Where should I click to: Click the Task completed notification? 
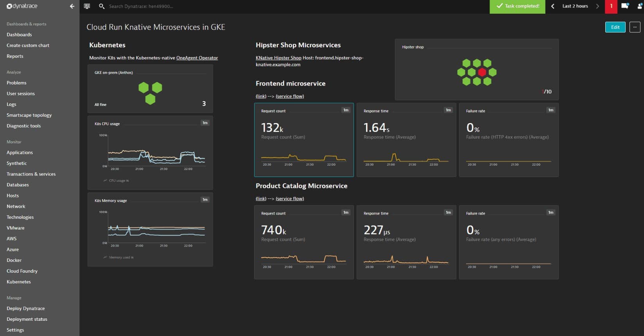point(517,6)
